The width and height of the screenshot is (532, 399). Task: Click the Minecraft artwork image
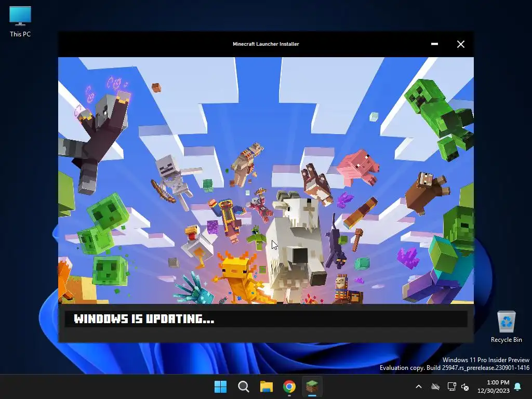[x=266, y=180]
